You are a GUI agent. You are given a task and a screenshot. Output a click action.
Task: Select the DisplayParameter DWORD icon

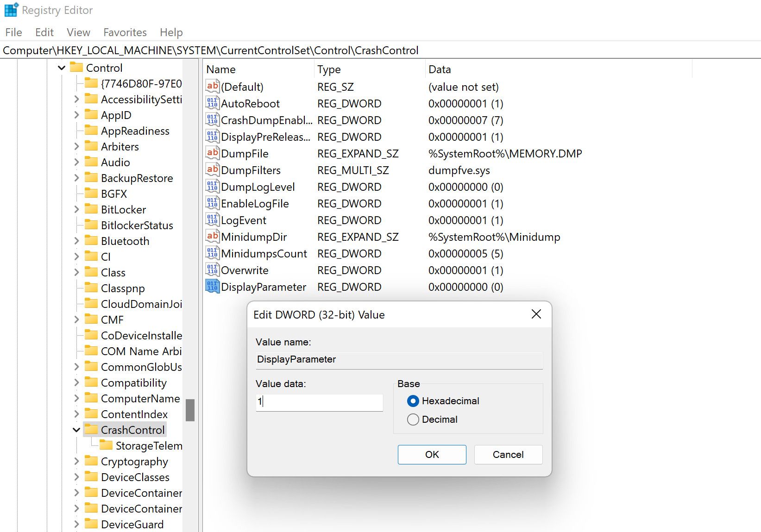tap(212, 287)
